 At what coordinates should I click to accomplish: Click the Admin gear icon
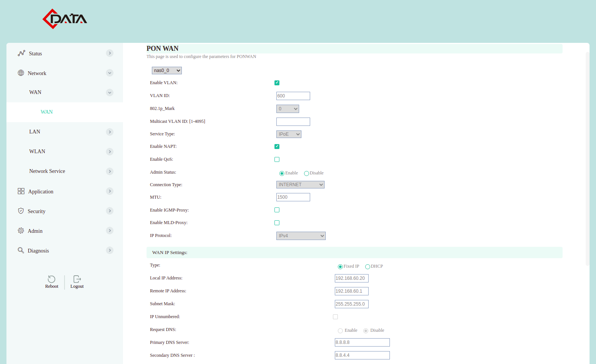point(21,231)
